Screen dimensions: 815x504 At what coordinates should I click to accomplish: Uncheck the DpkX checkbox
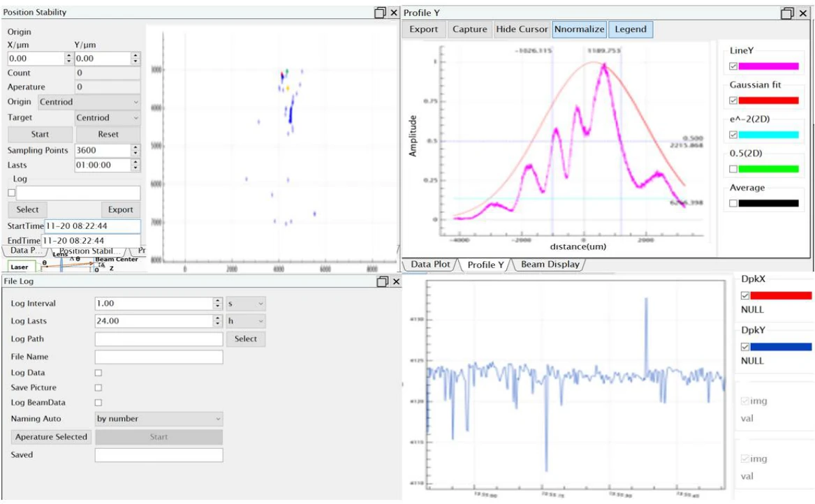(745, 296)
